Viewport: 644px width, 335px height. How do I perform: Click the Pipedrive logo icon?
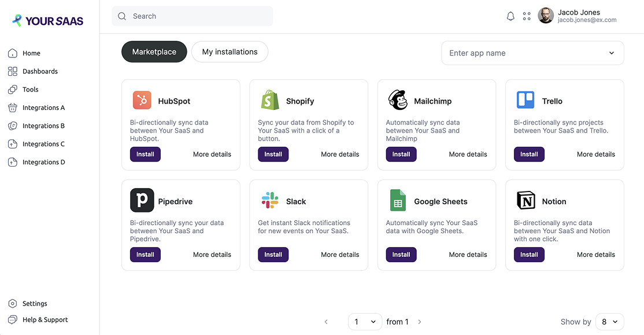click(x=142, y=200)
